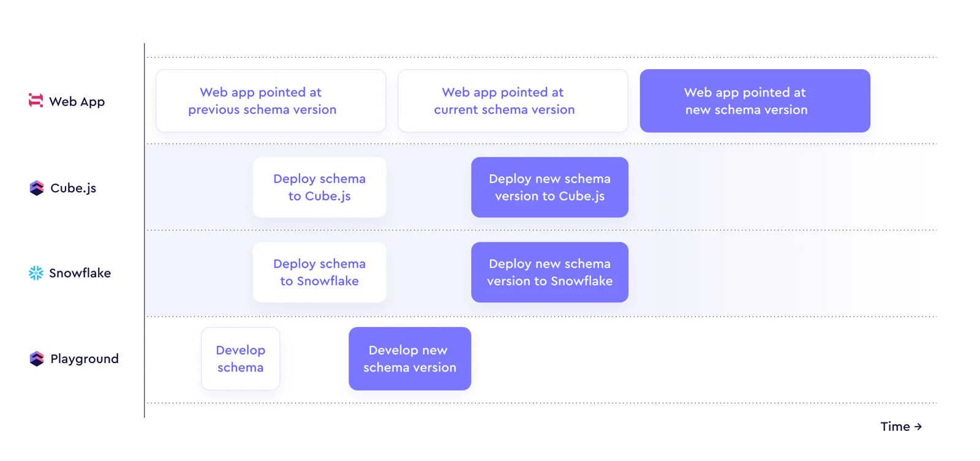
Task: Select the Snowflake row label
Action: pos(80,273)
